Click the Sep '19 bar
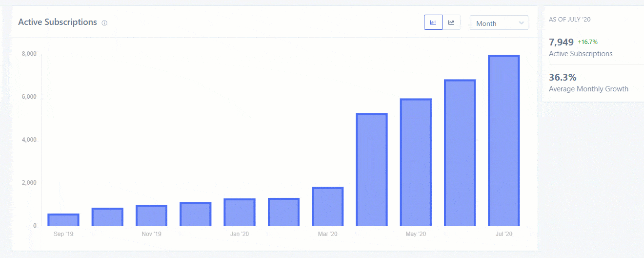Image resolution: width=644 pixels, height=258 pixels. (x=63, y=220)
